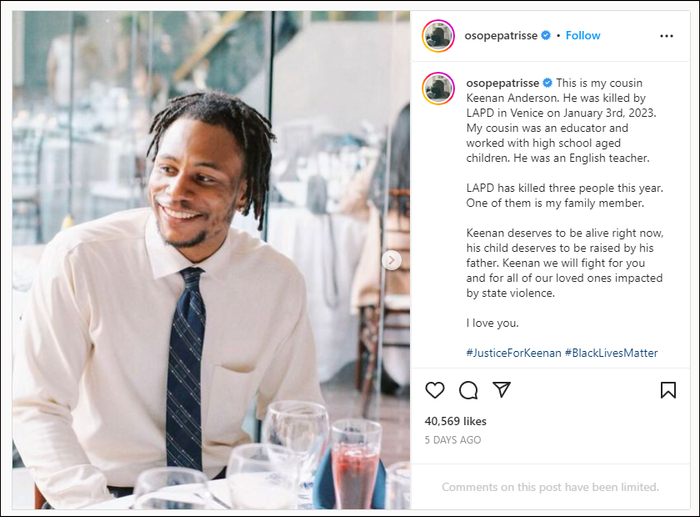Click the osopepatrisse username in the caption
The image size is (700, 517).
(x=501, y=82)
